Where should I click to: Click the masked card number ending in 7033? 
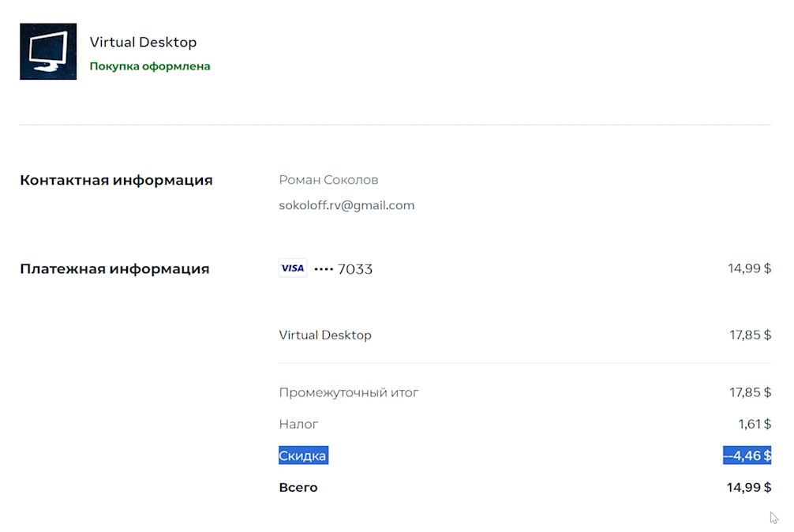[343, 269]
